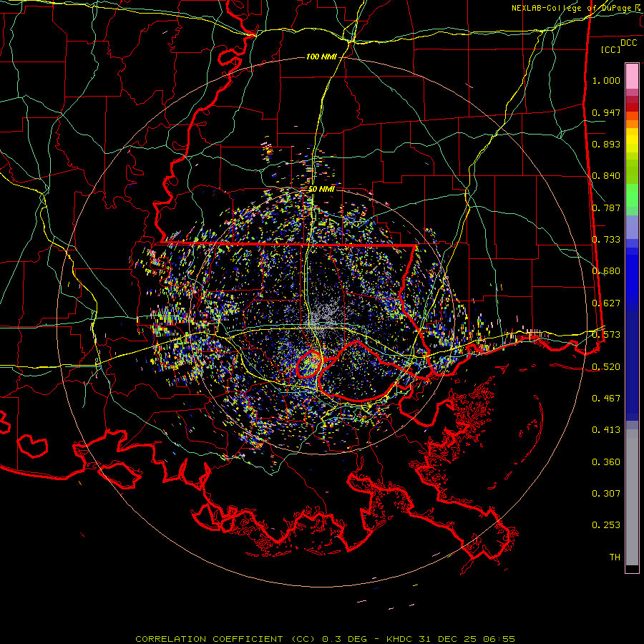The width and height of the screenshot is (644, 644).
Task: Click the 0.467 color scale value
Action: click(606, 399)
